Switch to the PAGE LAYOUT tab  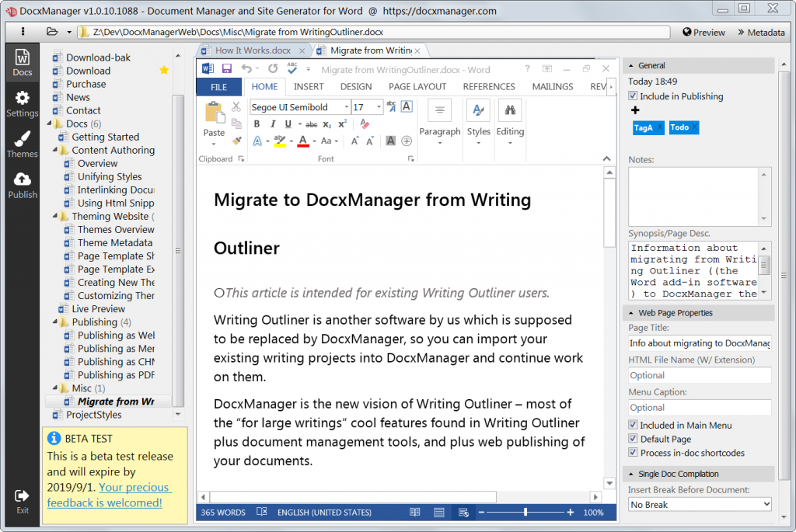[x=417, y=87]
